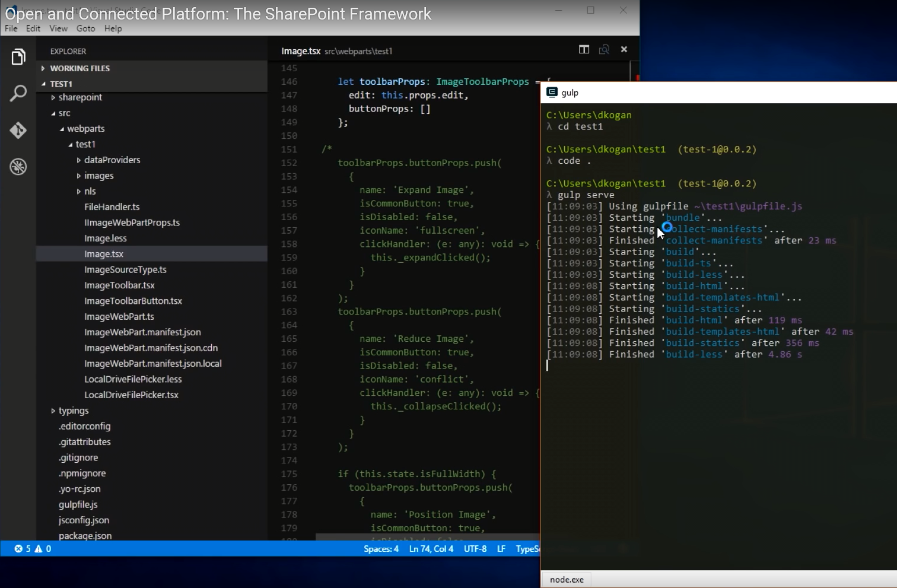897x588 pixels.
Task: Click the node.exe tab in console
Action: [x=567, y=580]
